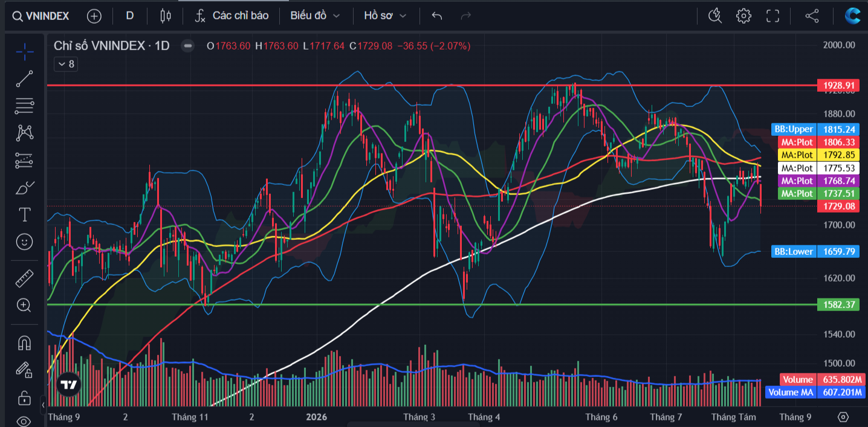Image resolution: width=868 pixels, height=427 pixels.
Task: Select the brush drawing tool
Action: pos(24,188)
